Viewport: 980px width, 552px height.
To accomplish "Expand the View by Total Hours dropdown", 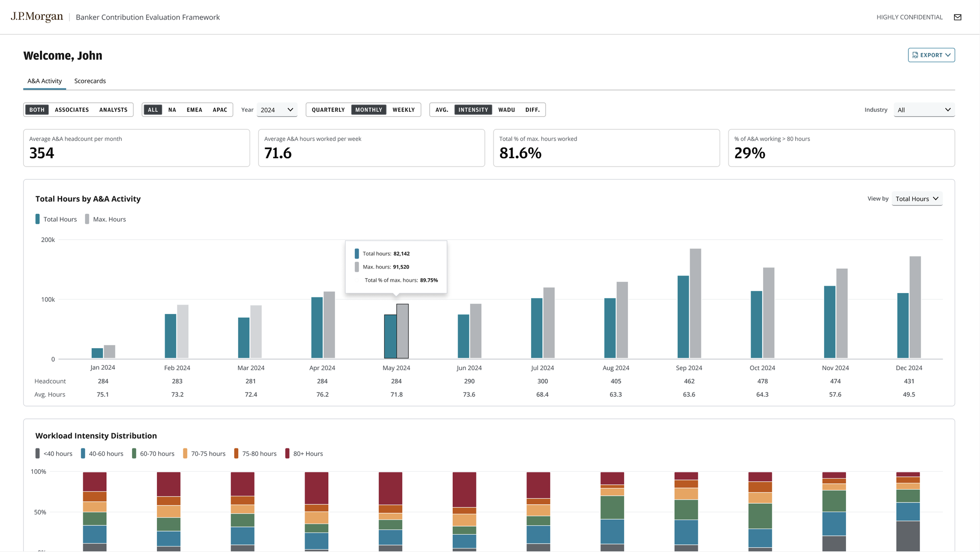I will [917, 199].
